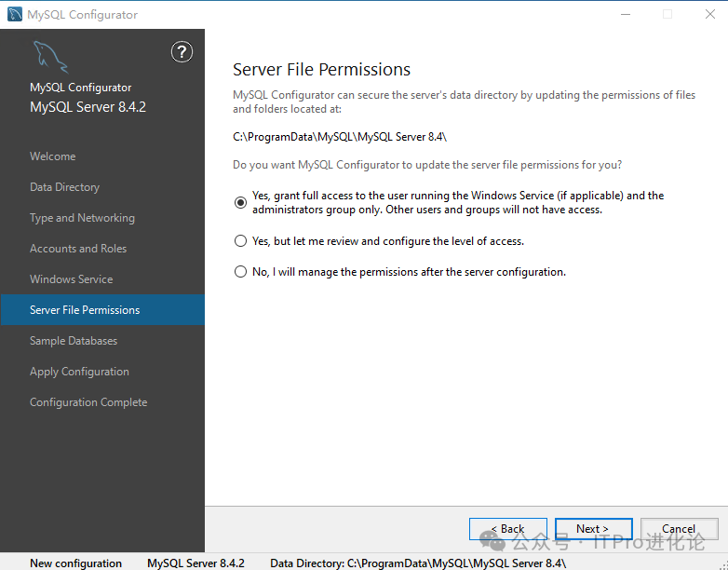
Task: Select the full access permissions radio option
Action: tap(241, 203)
